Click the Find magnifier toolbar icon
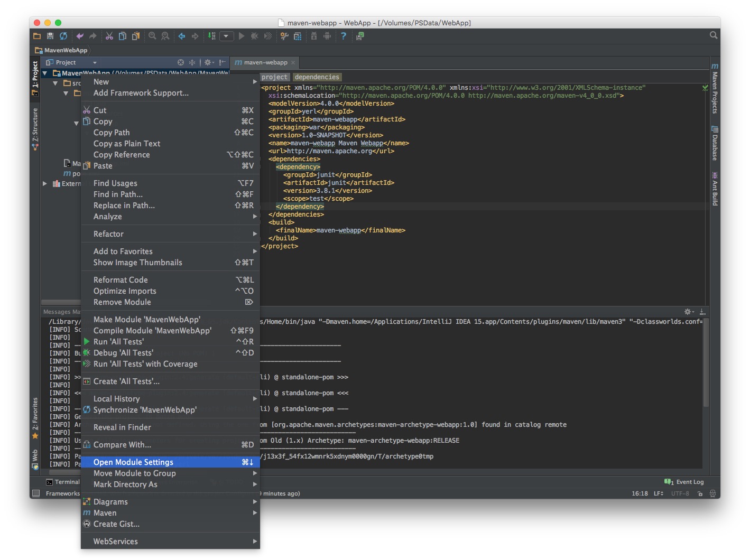Image resolution: width=750 pixels, height=560 pixels. (x=152, y=36)
